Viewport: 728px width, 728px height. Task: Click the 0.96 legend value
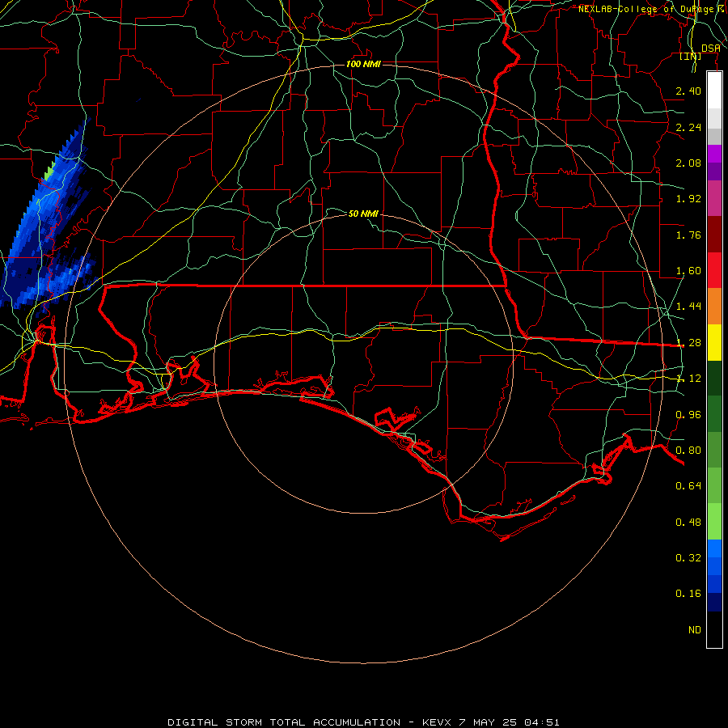(x=688, y=415)
